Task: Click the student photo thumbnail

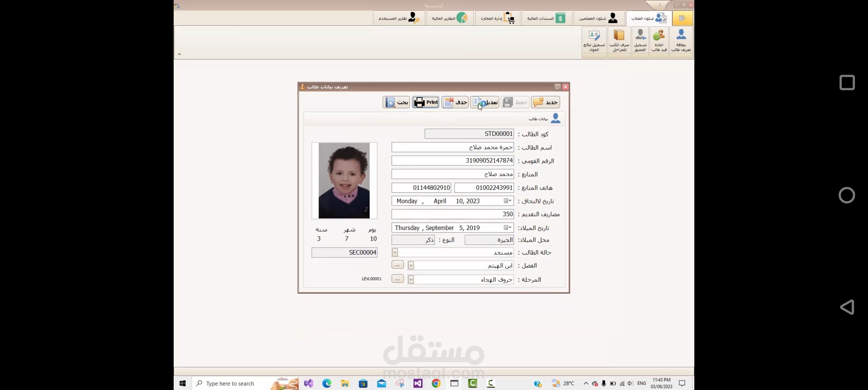Action: pos(344,181)
